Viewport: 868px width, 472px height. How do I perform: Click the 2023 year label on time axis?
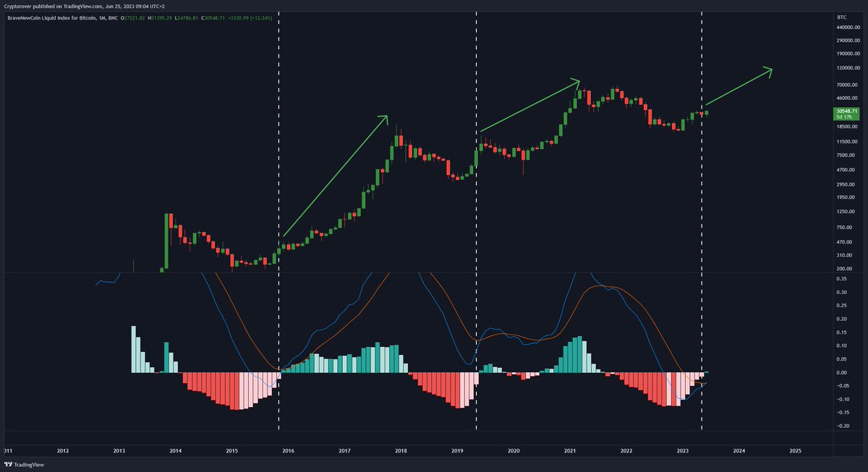(682, 450)
